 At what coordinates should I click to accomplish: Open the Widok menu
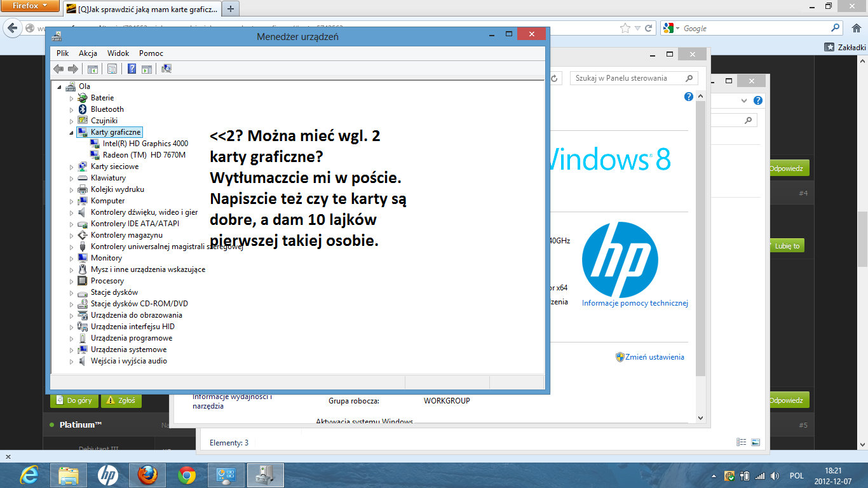(x=118, y=53)
